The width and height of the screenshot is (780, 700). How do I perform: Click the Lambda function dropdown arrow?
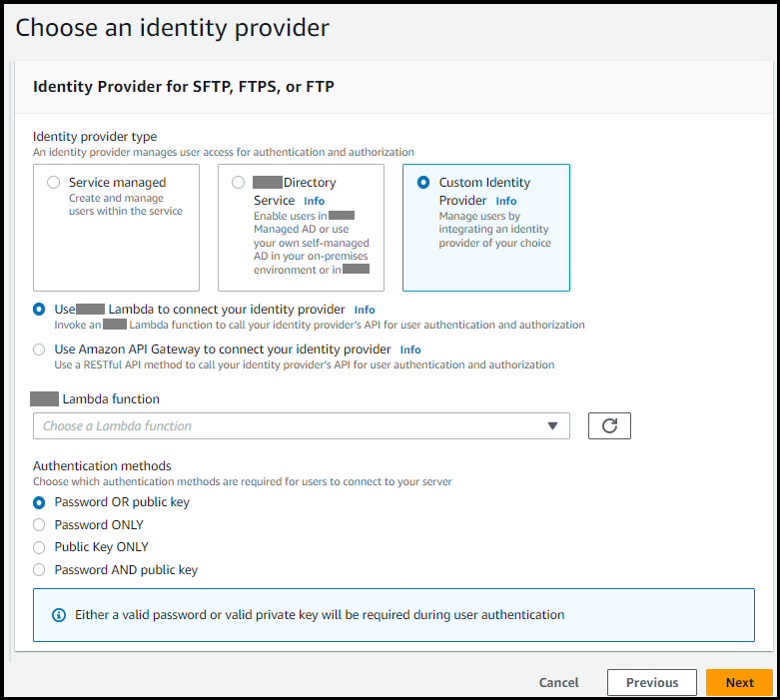(553, 426)
